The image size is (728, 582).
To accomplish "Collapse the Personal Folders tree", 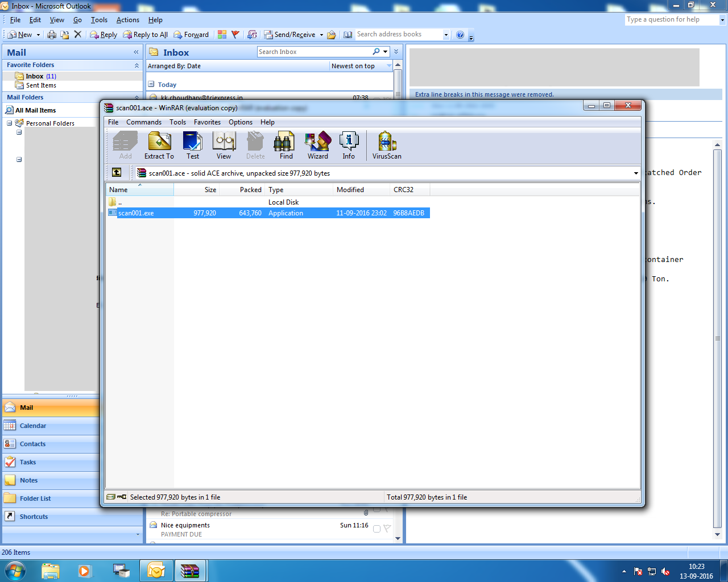I will [x=10, y=123].
